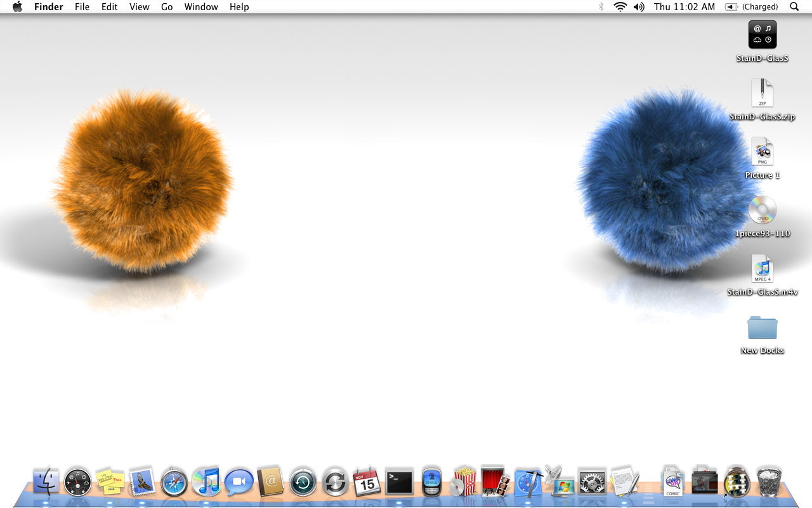812x508 pixels.
Task: Launch Mail with the hawk stamp icon
Action: tap(142, 483)
